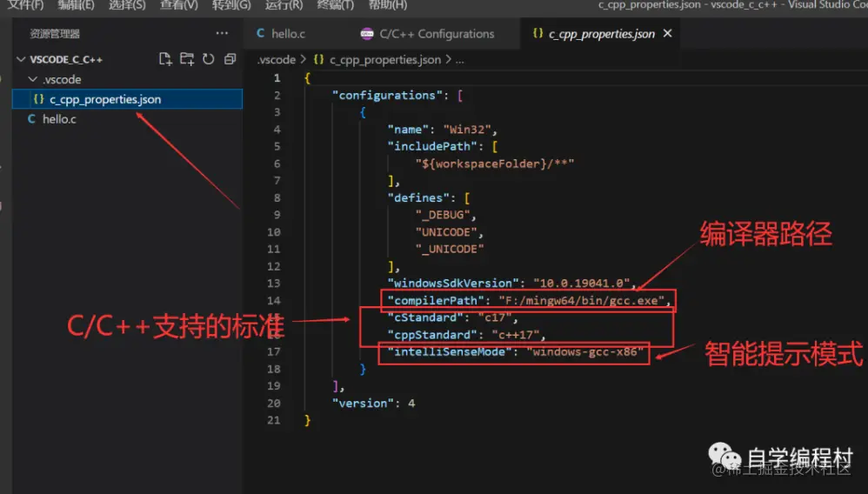Click the breadcrumb ellipsis segment

460,60
